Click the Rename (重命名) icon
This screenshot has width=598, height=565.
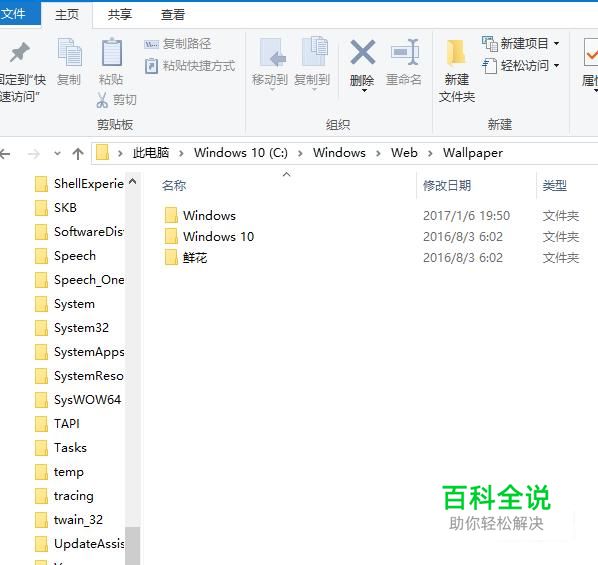point(405,52)
